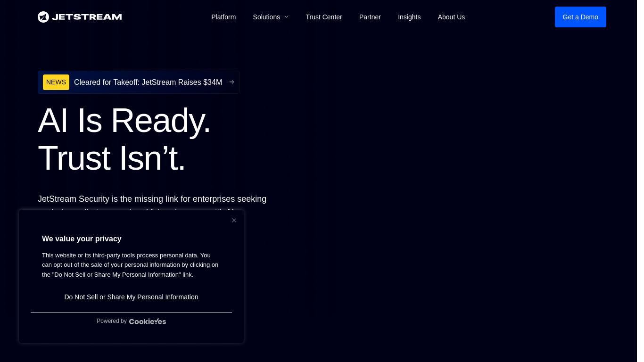The height and width of the screenshot is (362, 644).
Task: Navigate to About Us
Action: point(451,17)
